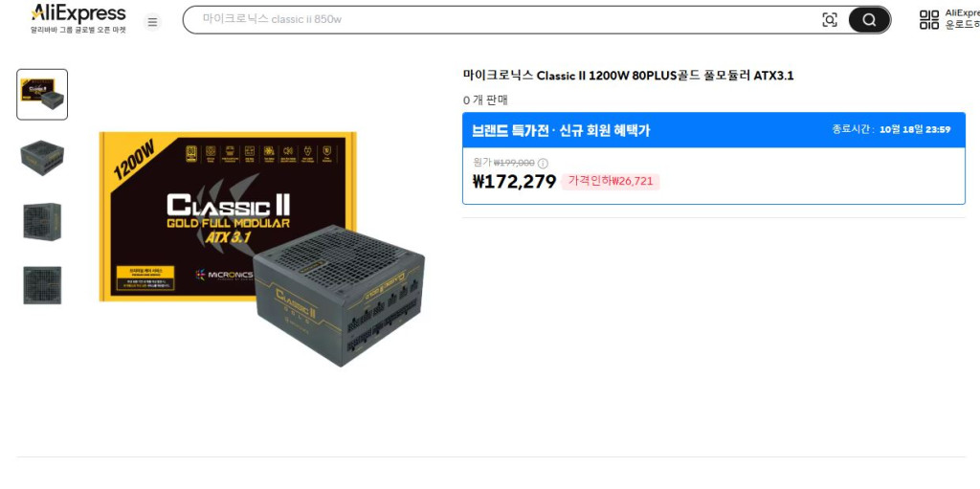Open the hamburger category menu
Screen dimensions: 980x489
[x=152, y=22]
